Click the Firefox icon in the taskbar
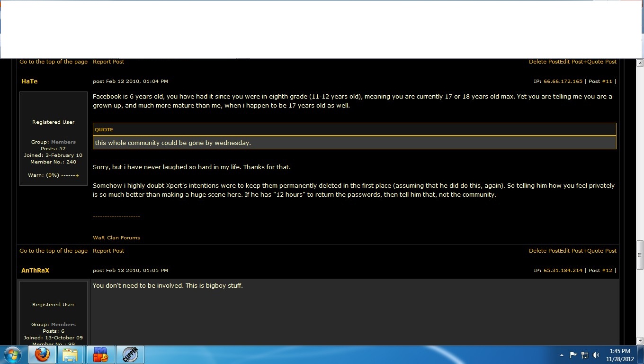The height and width of the screenshot is (364, 644). pos(42,355)
